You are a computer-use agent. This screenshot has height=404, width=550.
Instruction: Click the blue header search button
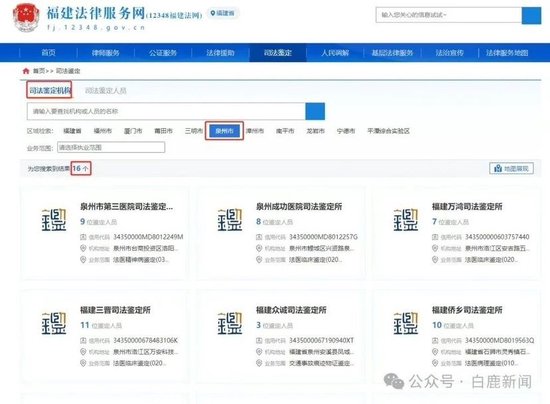click(x=531, y=15)
